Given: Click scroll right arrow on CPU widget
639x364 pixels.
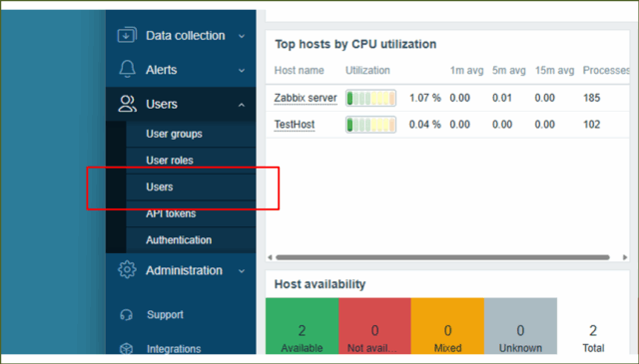Looking at the screenshot, I should pyautogui.click(x=625, y=257).
